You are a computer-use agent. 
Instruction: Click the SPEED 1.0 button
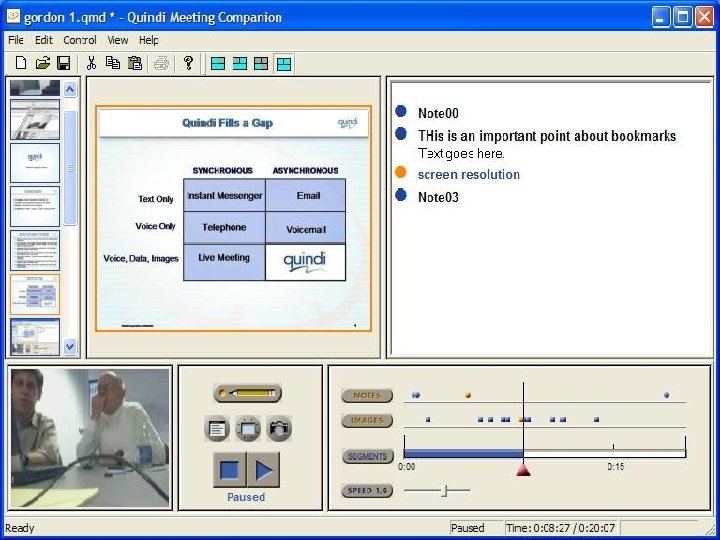pyautogui.click(x=367, y=490)
